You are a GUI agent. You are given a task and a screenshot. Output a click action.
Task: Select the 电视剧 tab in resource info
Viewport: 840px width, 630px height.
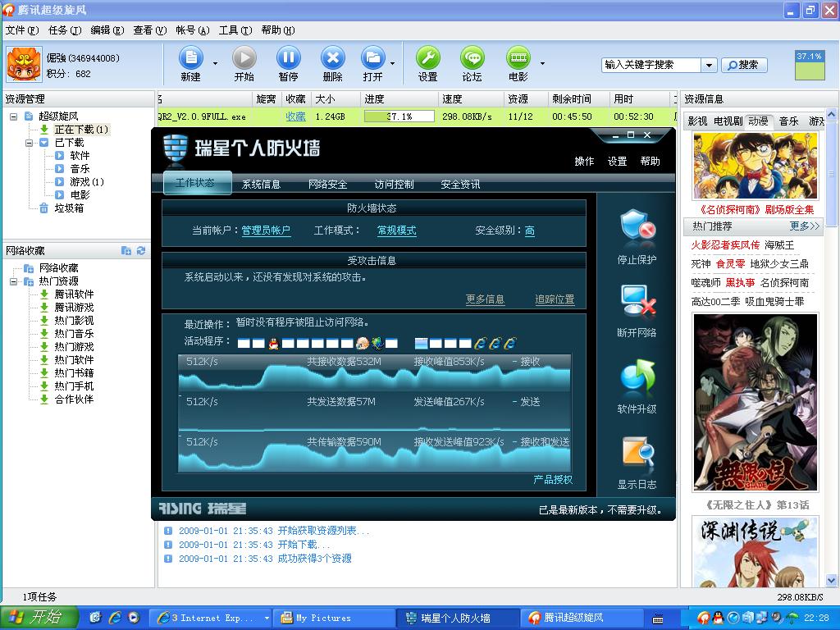728,121
